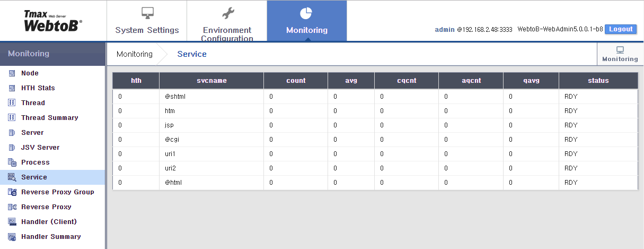Image resolution: width=644 pixels, height=249 pixels.
Task: Click the icon beside Thread
Action: (12, 103)
